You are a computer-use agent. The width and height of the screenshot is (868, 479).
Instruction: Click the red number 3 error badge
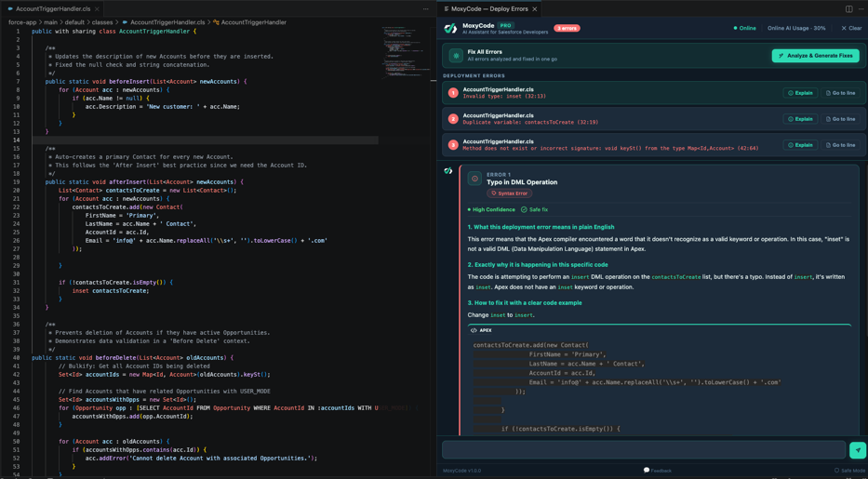coord(453,145)
